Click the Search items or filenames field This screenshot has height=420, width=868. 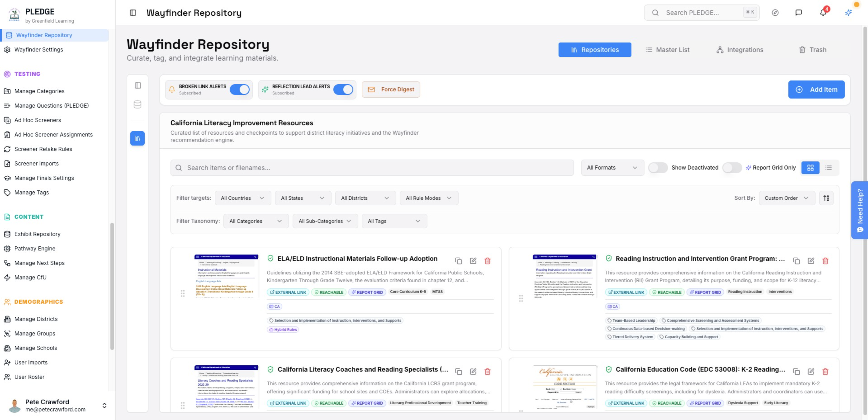[372, 168]
